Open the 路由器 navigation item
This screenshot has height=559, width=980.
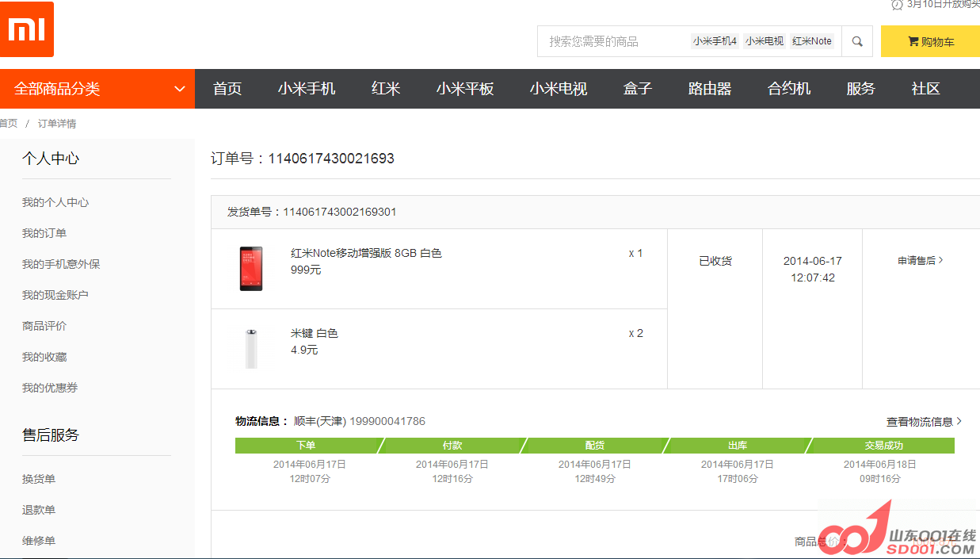(x=709, y=89)
